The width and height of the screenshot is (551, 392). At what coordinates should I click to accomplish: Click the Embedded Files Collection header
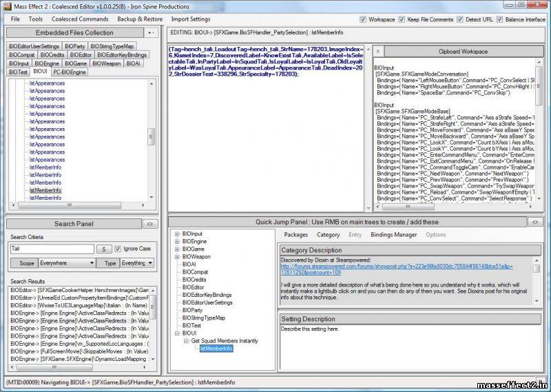(x=75, y=32)
